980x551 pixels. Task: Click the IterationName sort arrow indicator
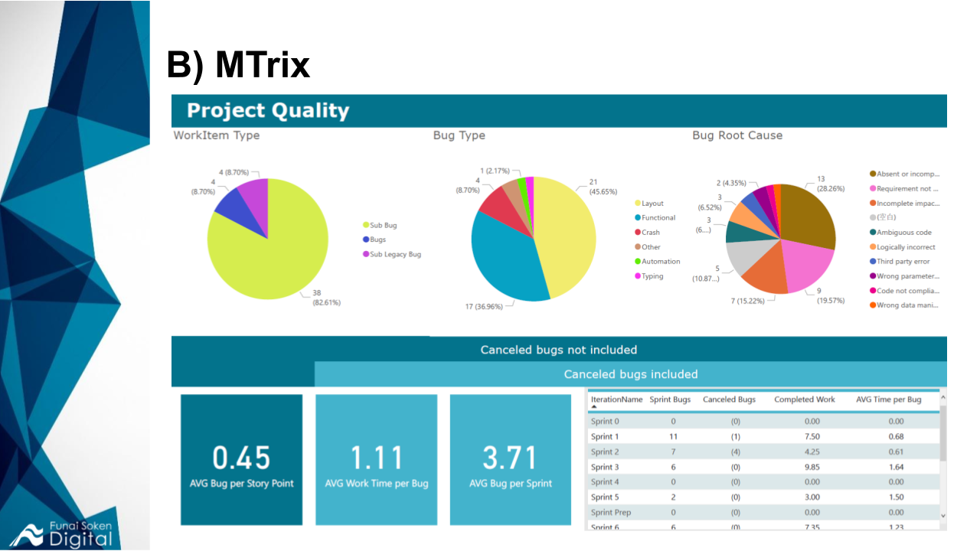pyautogui.click(x=594, y=407)
